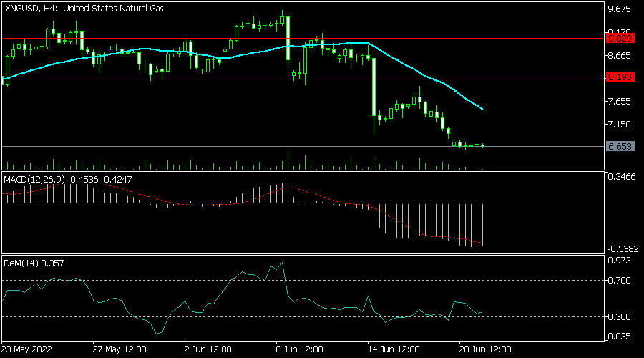This screenshot has width=644, height=358.
Task: Click the 0.700 DeMarker level value
Action: pos(619,281)
